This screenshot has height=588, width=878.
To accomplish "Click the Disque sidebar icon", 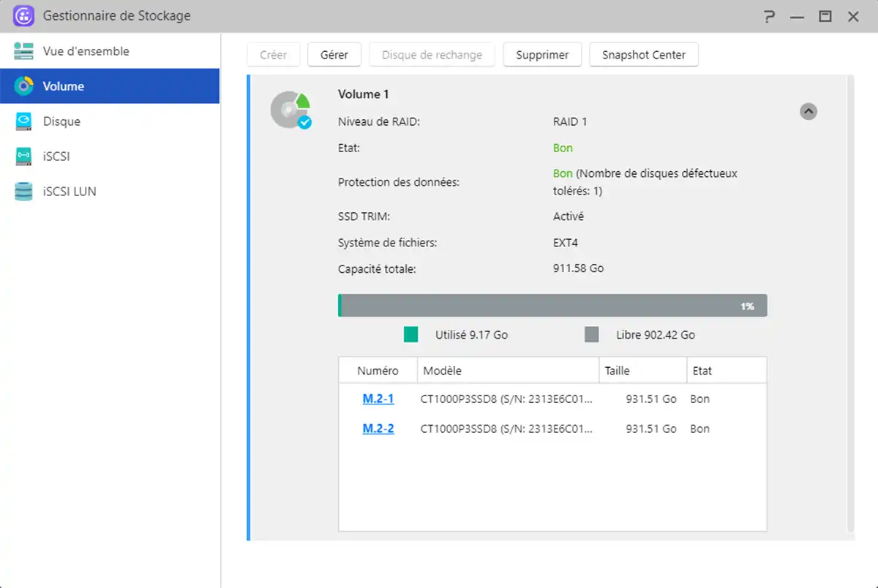I will click(x=23, y=121).
